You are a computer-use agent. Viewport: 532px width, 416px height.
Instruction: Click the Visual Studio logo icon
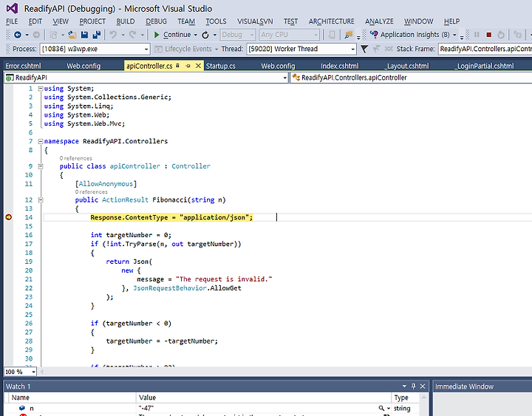pos(13,8)
